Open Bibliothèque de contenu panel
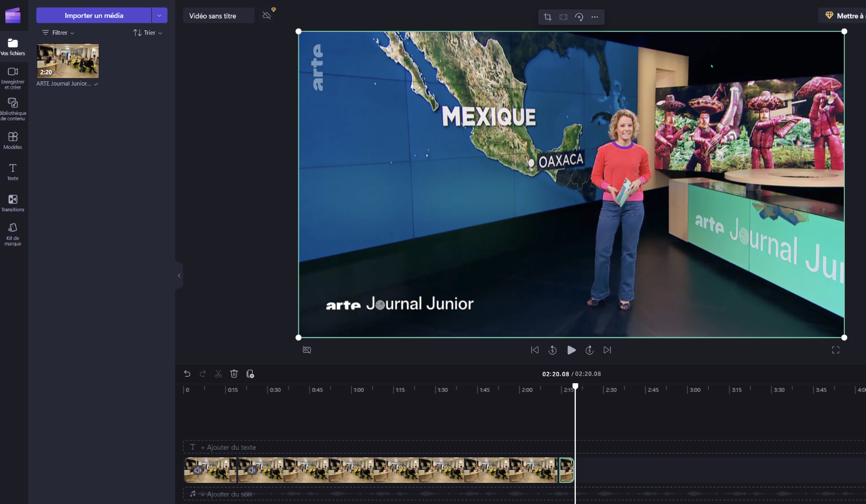866x504 pixels. [x=13, y=109]
